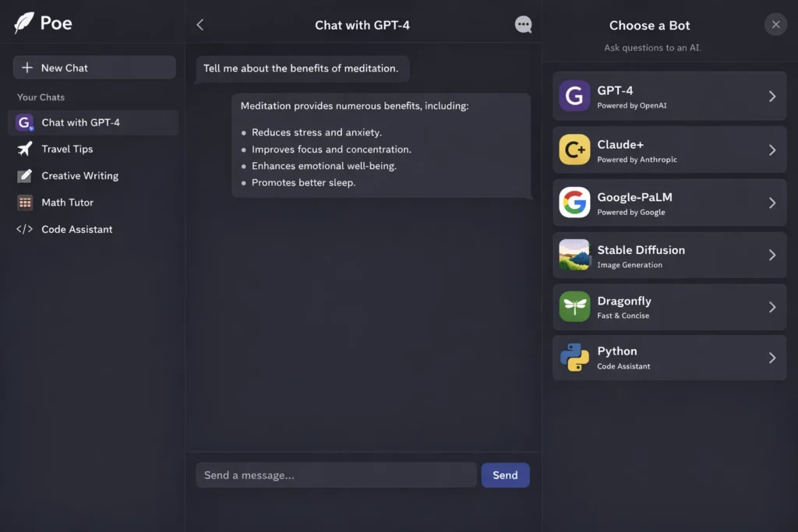Click the Claude+ Anthropic icon
Screen dimensions: 798x532
point(573,149)
